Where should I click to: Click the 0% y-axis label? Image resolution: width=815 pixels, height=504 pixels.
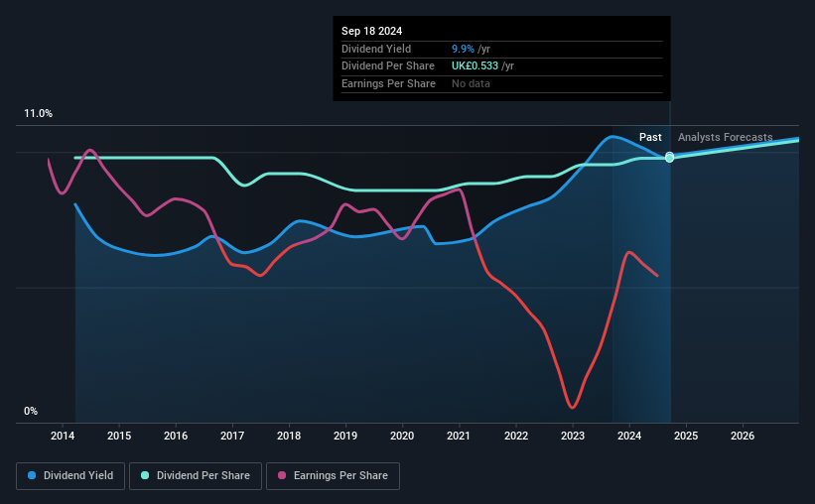pos(31,411)
